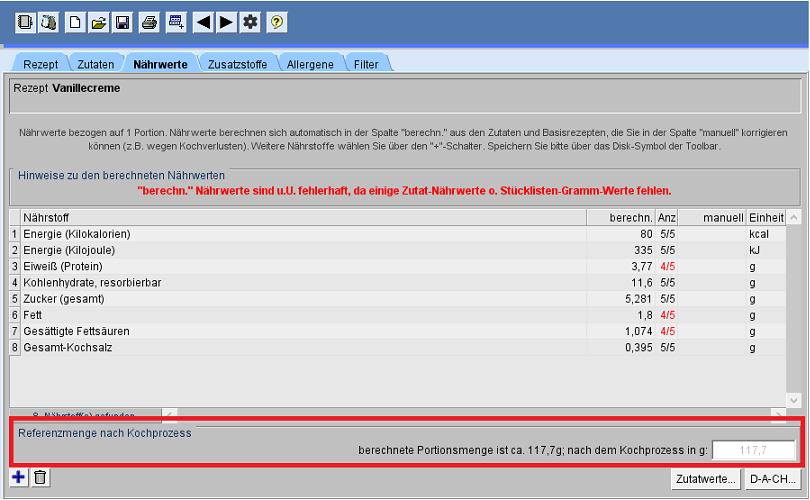Open help with question mark icon
Screen dimensions: 810x500
pos(276,21)
